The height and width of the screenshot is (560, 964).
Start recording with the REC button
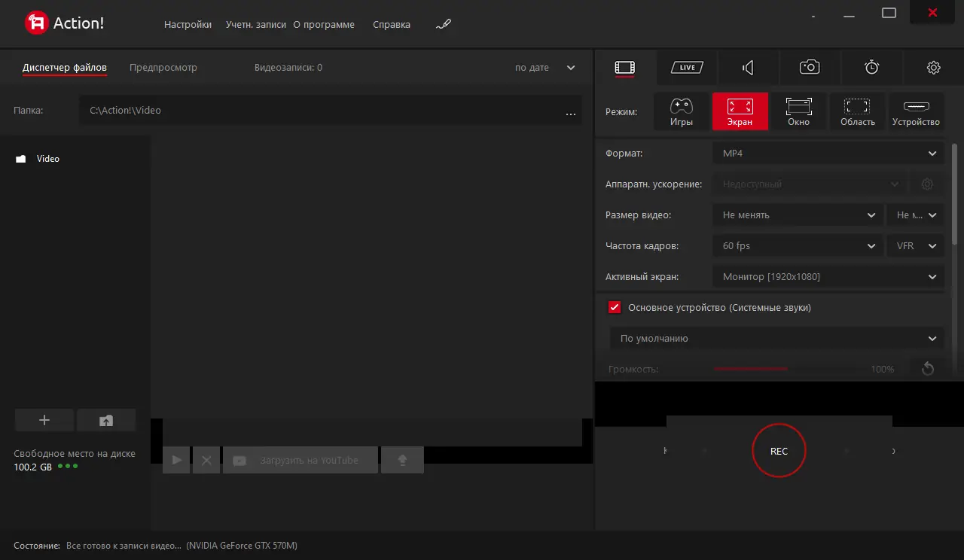point(779,451)
